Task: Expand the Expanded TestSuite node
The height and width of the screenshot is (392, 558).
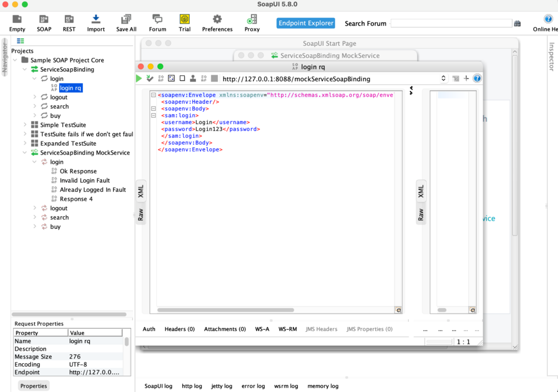Action: [25, 144]
